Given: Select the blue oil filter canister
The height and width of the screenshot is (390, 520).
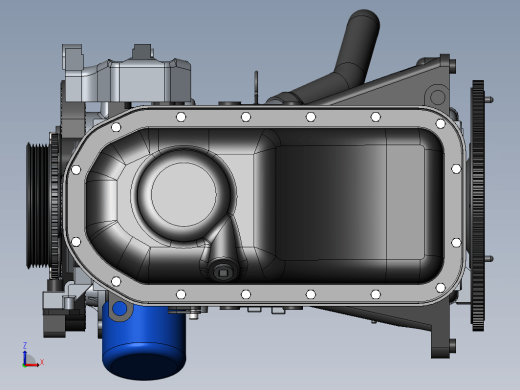Looking at the screenshot, I should (144, 340).
